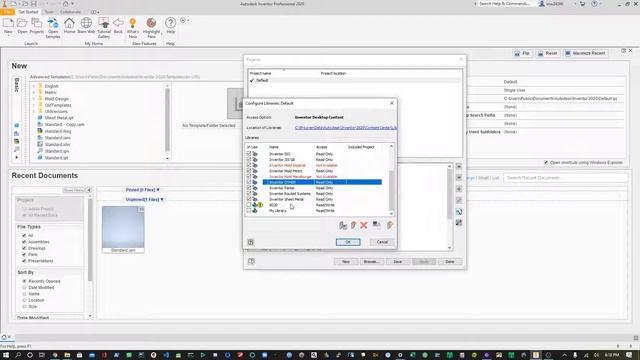Click the Basic vertical tab
This screenshot has width=640, height=360.
tap(17, 84)
